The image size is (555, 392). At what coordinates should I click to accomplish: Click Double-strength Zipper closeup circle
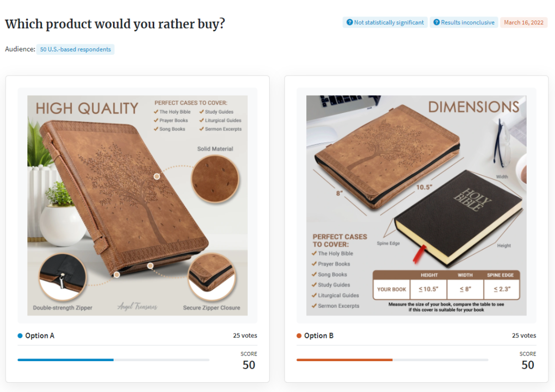tap(62, 277)
